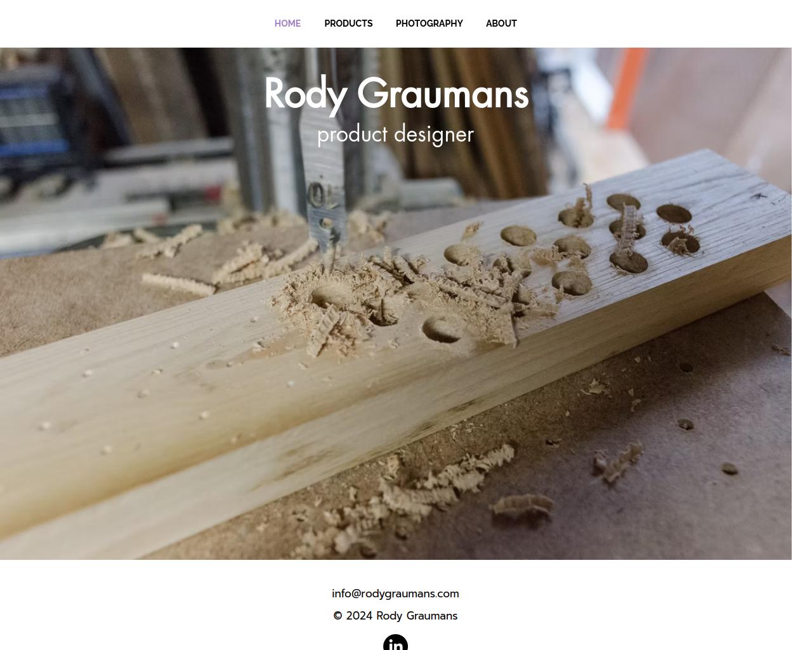Open the PRODUCTS menu item
The width and height of the screenshot is (812, 650).
[348, 23]
